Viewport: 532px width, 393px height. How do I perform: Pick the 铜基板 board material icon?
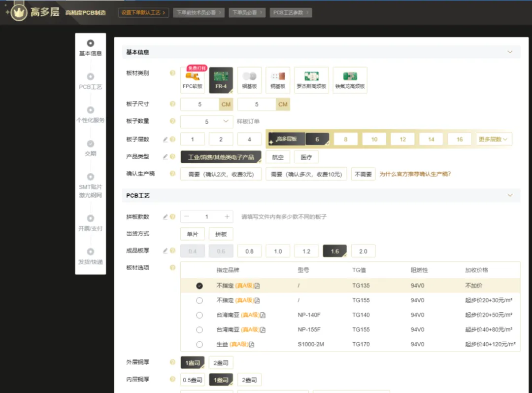278,80
